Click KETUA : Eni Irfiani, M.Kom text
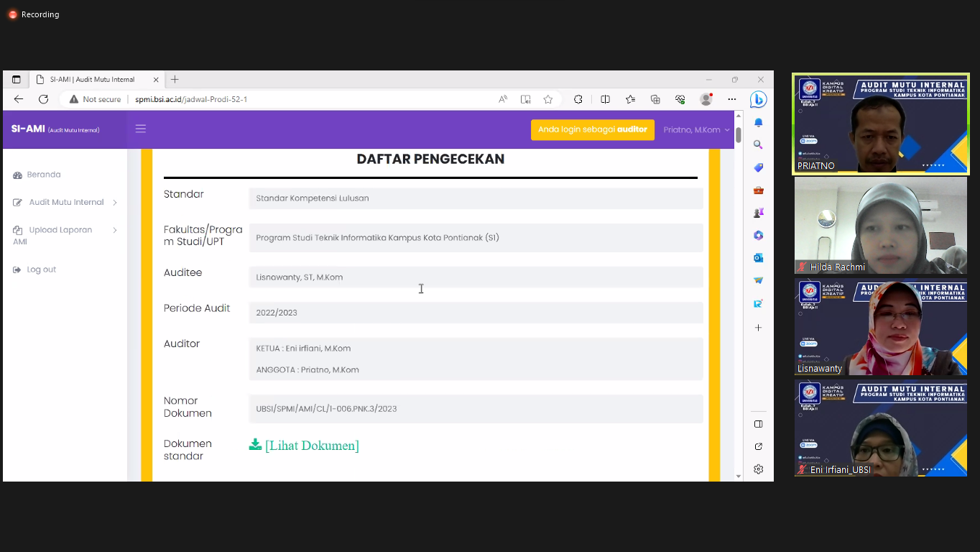Viewport: 980px width, 552px height. click(x=303, y=349)
